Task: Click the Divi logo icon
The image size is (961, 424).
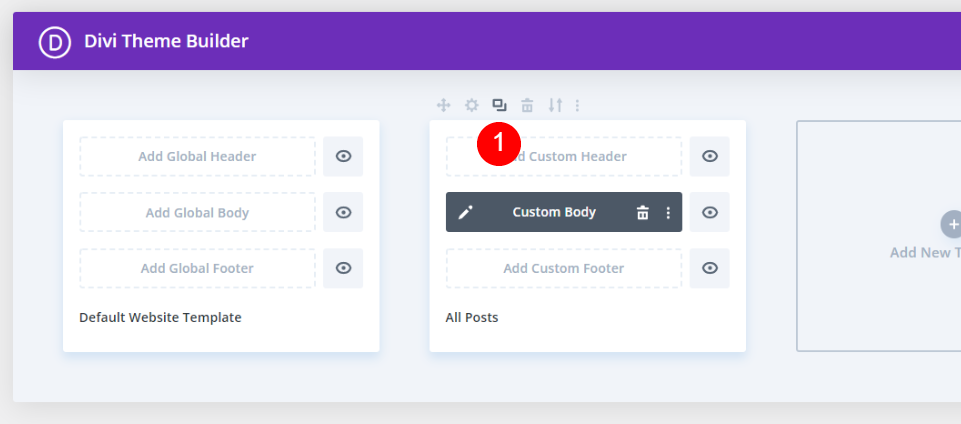Action: coord(54,41)
